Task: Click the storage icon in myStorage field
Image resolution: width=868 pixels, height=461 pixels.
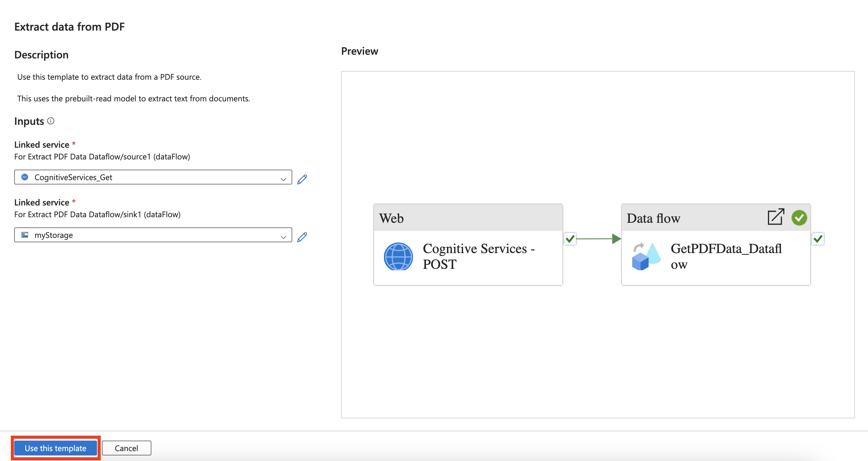Action: coord(25,235)
